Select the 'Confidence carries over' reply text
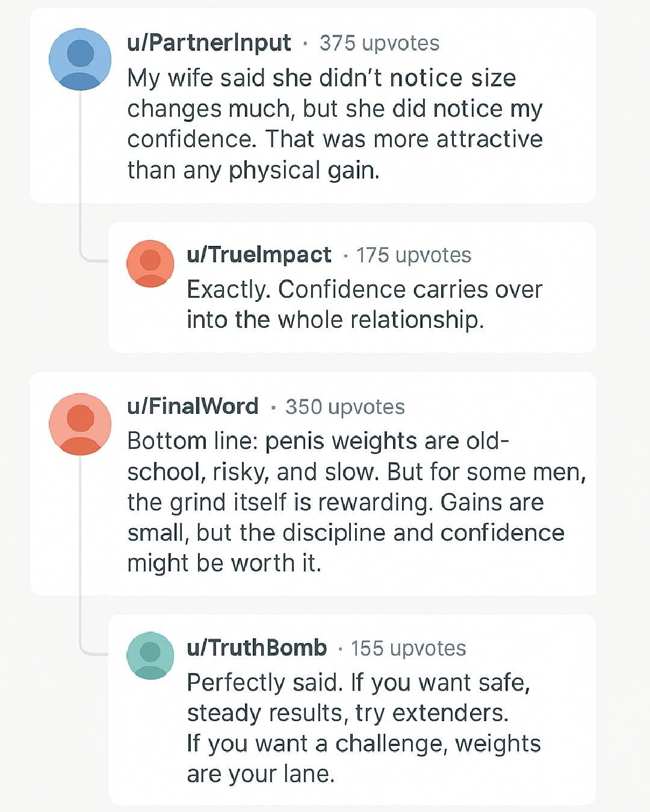Screen dimensions: 650x812 tap(364, 304)
